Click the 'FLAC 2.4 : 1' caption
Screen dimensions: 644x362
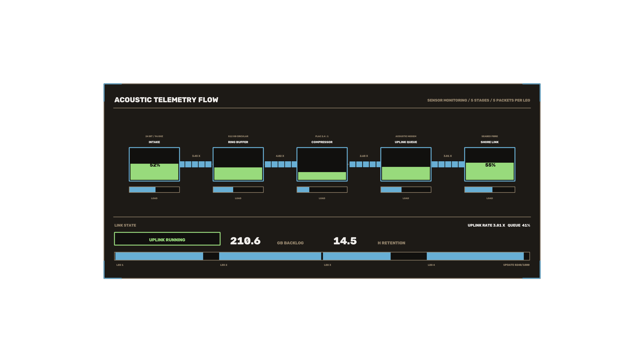pyautogui.click(x=322, y=136)
